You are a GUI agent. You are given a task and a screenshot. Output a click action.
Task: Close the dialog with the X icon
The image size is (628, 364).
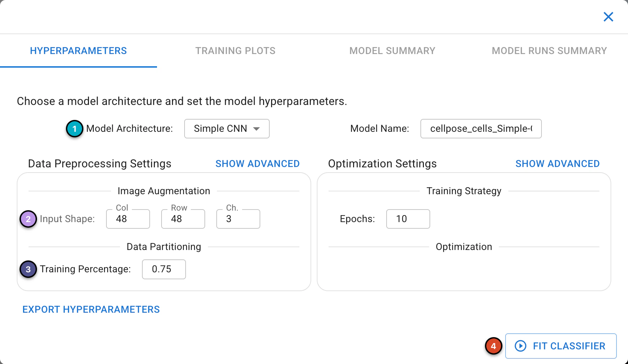click(608, 17)
